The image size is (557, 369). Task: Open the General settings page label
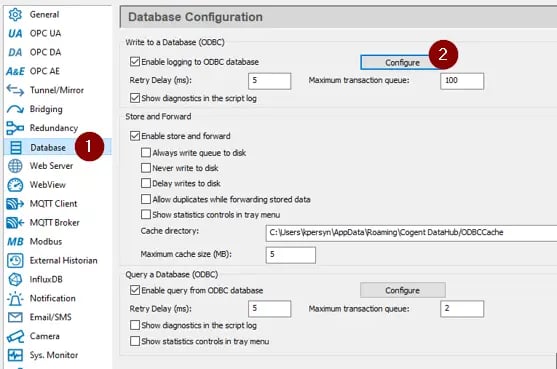pyautogui.click(x=44, y=15)
